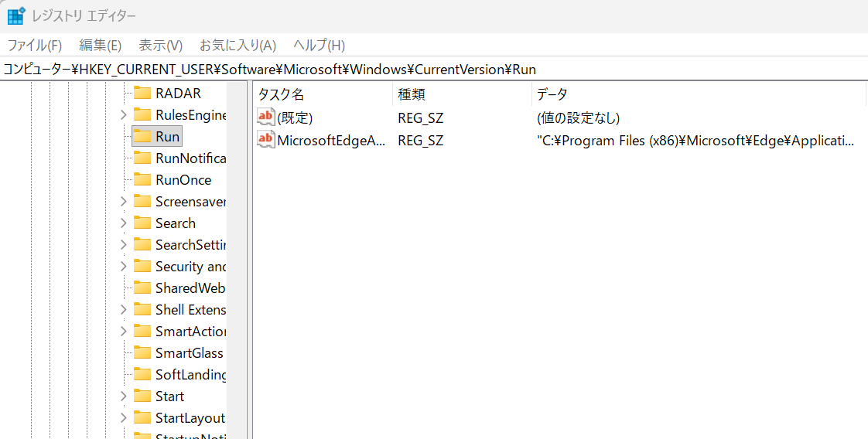Select the Run key folder icon
Viewport: 868px width, 439px height.
(142, 137)
